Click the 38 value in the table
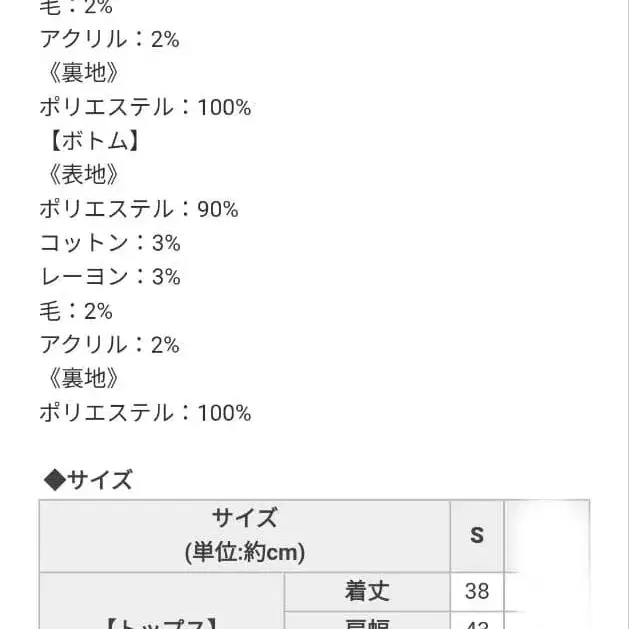Viewport: 629px width, 629px height. tap(477, 591)
